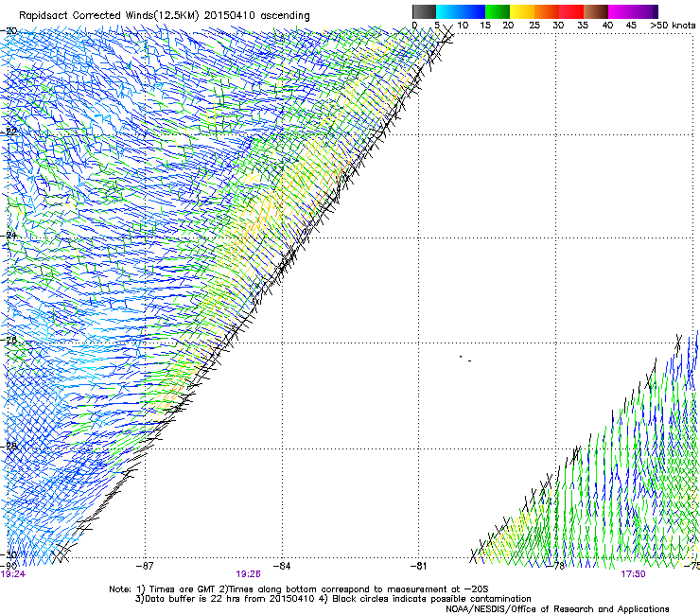This screenshot has height=615, width=700.
Task: Click the '>50 knots' legend label
Action: [673, 26]
